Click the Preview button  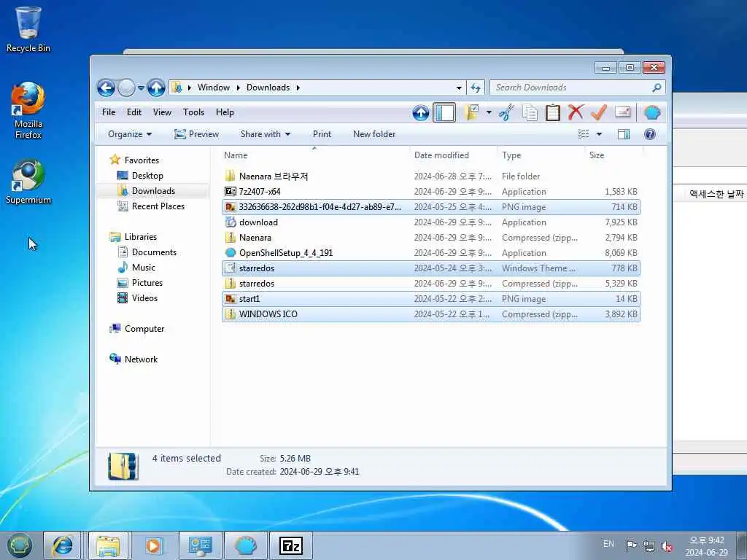pyautogui.click(x=197, y=134)
